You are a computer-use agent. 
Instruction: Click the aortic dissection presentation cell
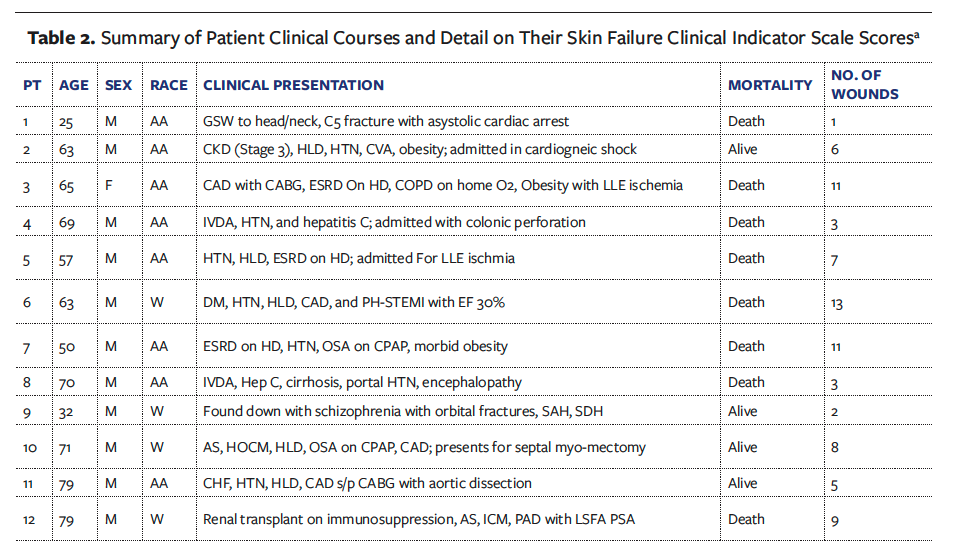(367, 484)
